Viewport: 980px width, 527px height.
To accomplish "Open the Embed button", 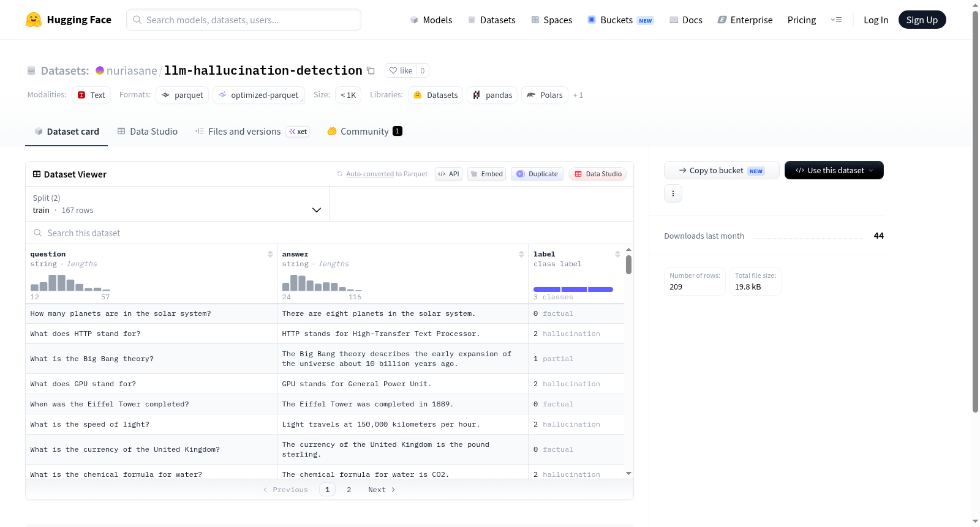I will [x=486, y=174].
